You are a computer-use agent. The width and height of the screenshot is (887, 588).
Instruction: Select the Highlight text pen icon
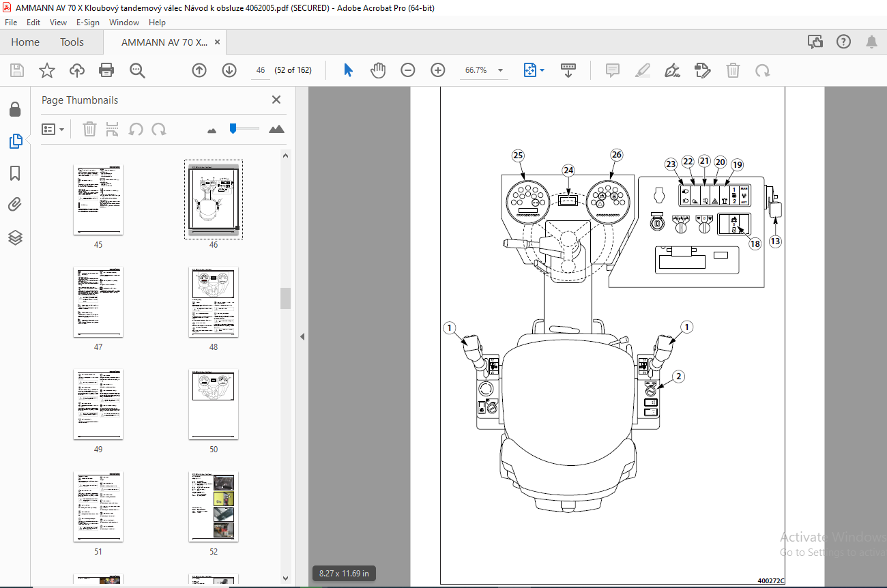point(642,70)
